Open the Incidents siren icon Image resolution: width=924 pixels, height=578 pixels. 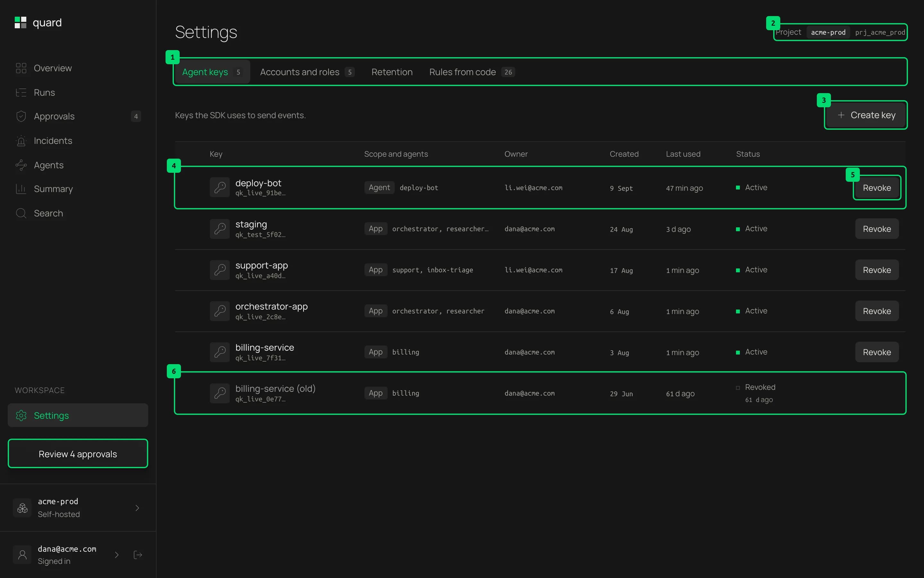[21, 141]
